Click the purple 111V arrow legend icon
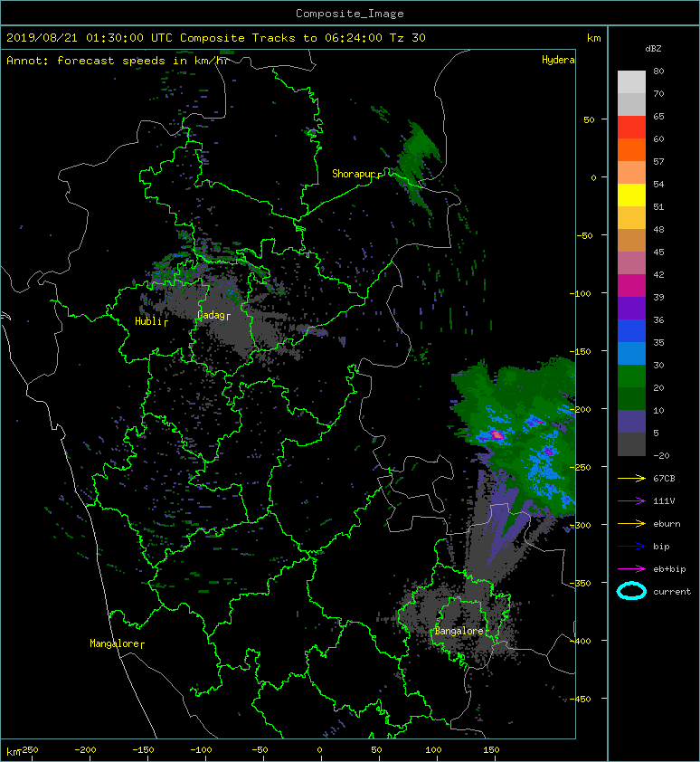Image resolution: width=700 pixels, height=762 pixels. 631,501
